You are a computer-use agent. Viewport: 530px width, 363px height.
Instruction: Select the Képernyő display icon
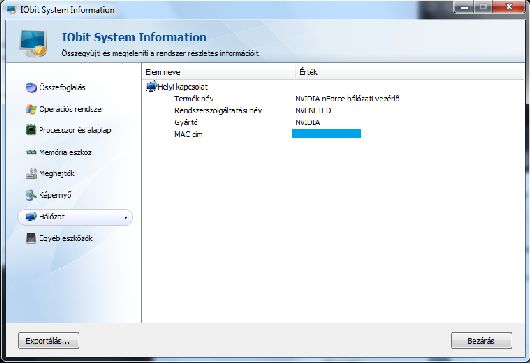pyautogui.click(x=31, y=195)
